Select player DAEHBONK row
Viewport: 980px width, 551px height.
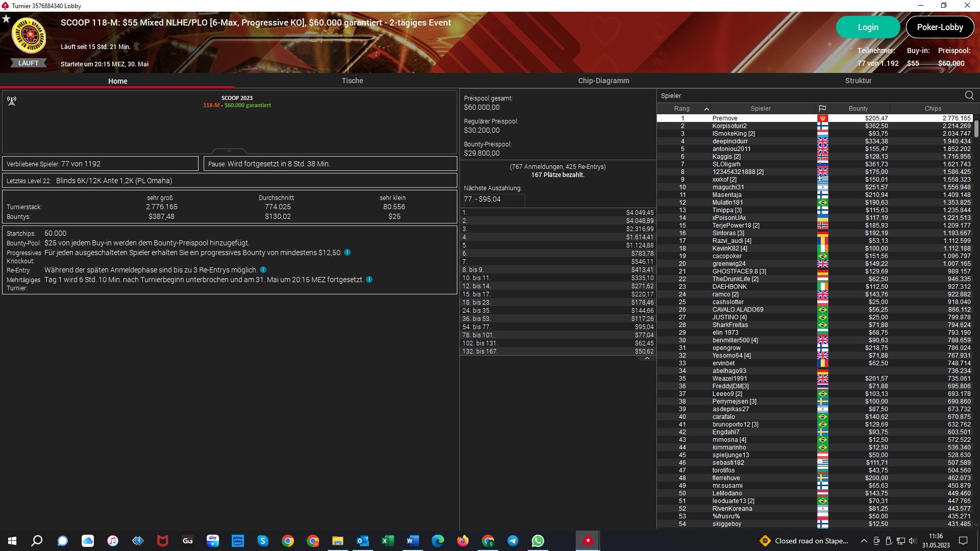[x=815, y=286]
